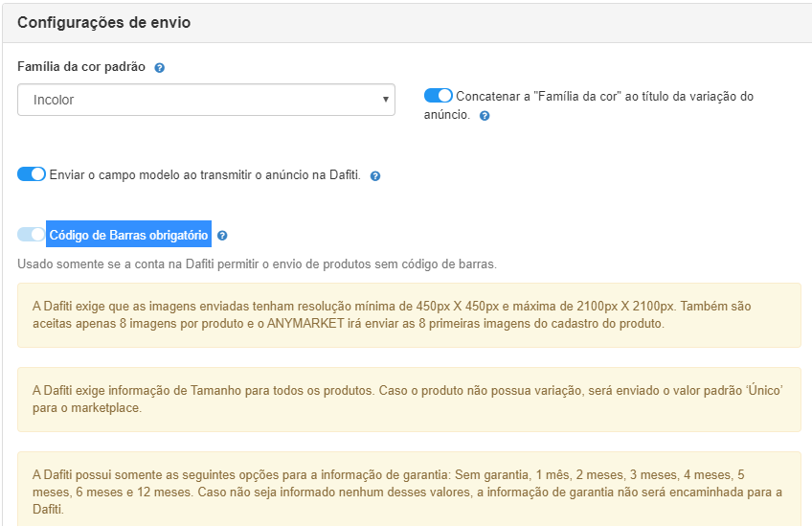The image size is (812, 527).
Task: Show help for Enviar o campo modelo
Action: (375, 176)
